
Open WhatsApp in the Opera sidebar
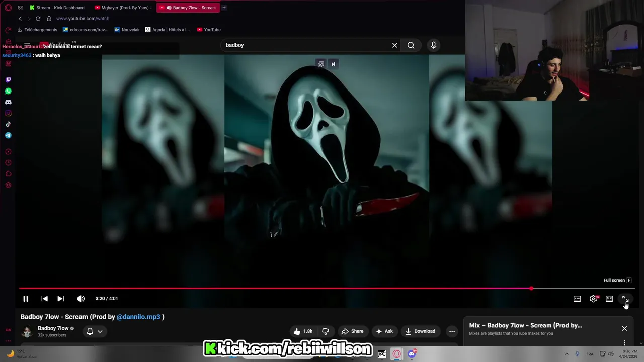pos(8,91)
